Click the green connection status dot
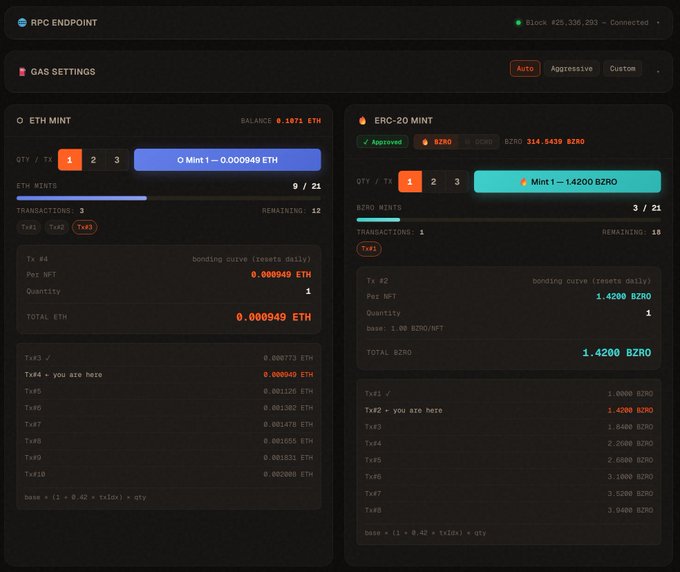 click(518, 23)
